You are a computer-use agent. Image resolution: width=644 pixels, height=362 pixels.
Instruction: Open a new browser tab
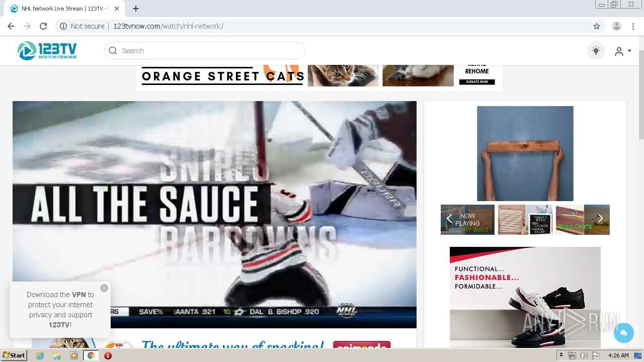click(x=136, y=9)
